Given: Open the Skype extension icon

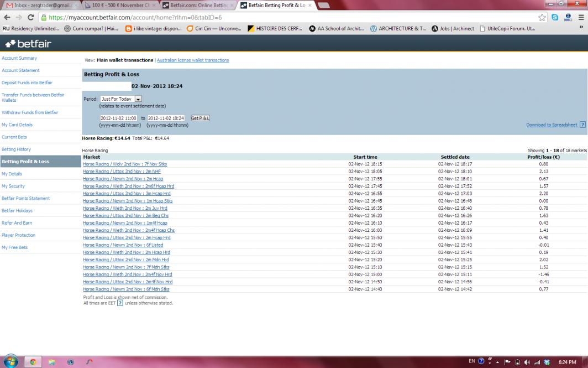Looking at the screenshot, I should pyautogui.click(x=555, y=17).
